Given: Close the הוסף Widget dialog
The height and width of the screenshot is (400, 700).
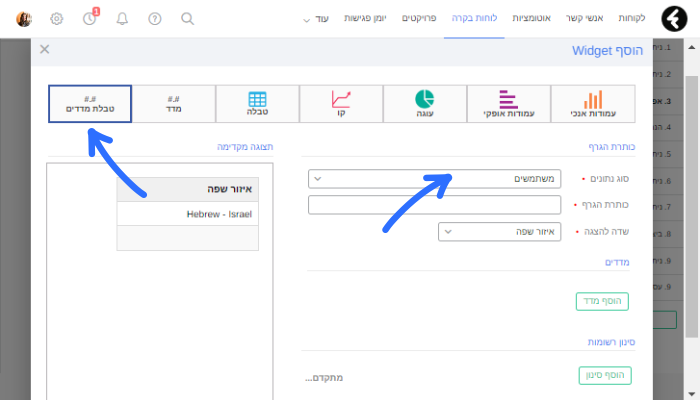Looking at the screenshot, I should pyautogui.click(x=45, y=49).
